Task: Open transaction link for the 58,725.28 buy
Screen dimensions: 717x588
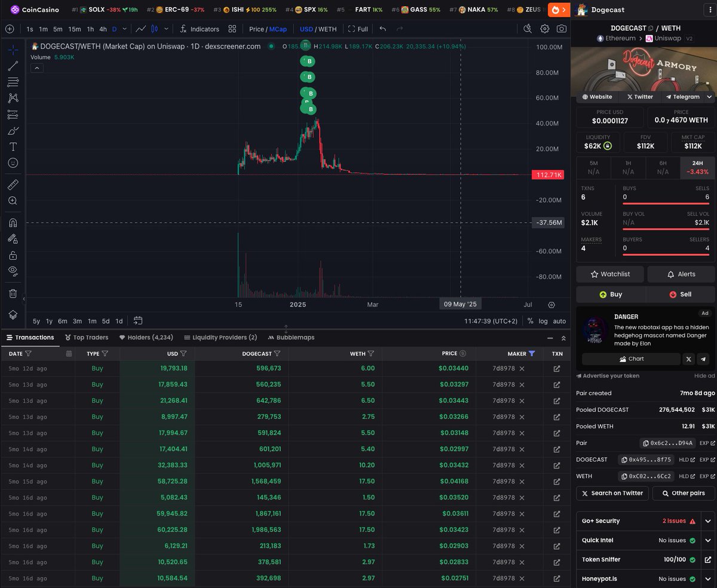Action: pos(557,481)
